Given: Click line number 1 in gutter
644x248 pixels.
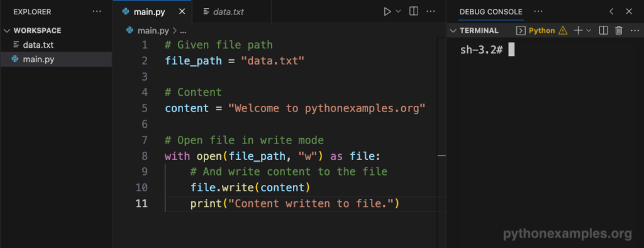Looking at the screenshot, I should [145, 45].
